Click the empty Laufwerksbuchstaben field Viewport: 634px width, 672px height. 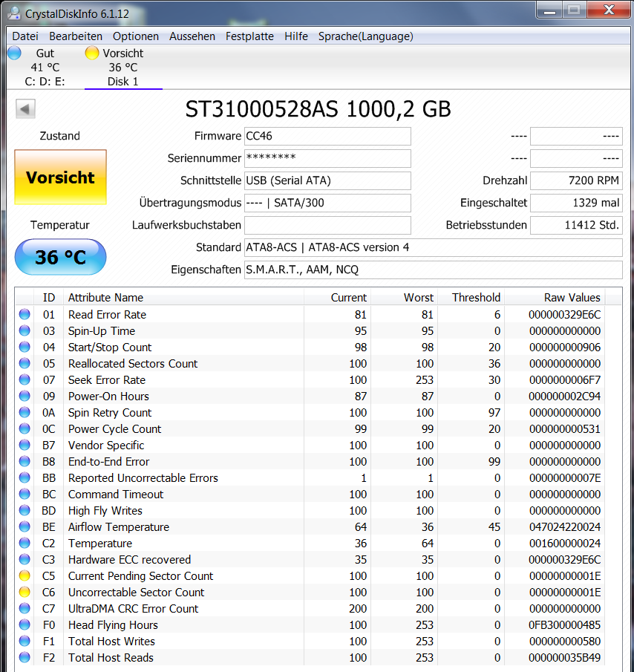tap(327, 226)
